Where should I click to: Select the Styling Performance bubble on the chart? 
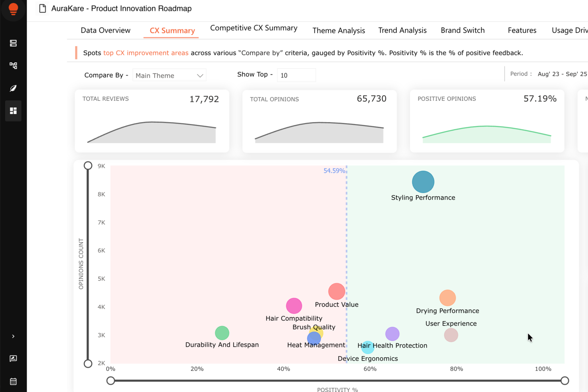coord(423,182)
